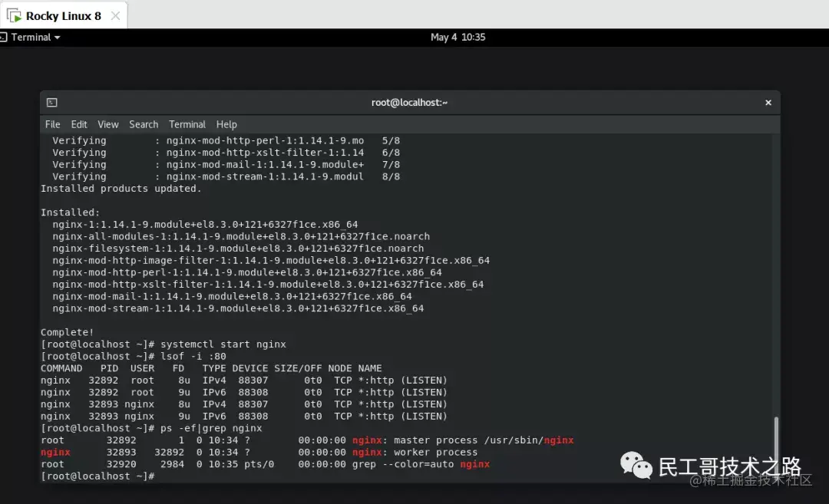Viewport: 829px width, 504px height.
Task: Click Verifying nginx-mod-stream 8/8 line
Action: tap(226, 176)
